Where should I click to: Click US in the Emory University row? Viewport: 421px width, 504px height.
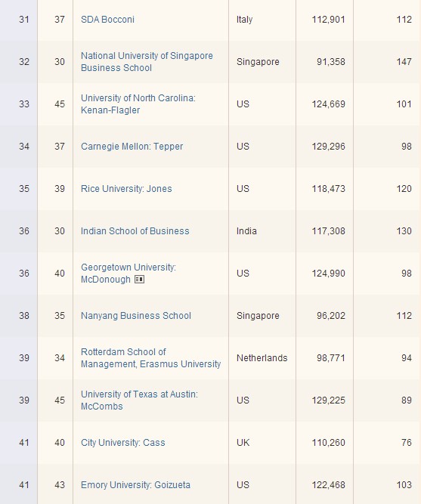click(x=243, y=485)
